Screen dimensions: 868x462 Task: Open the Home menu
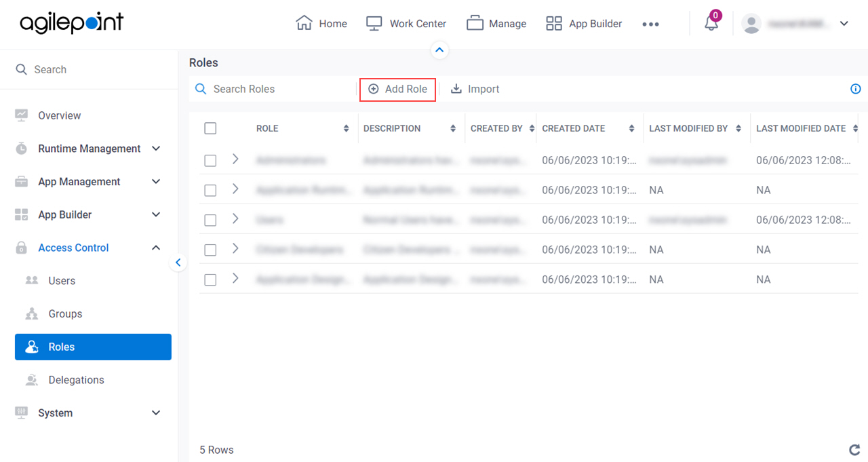pos(321,23)
